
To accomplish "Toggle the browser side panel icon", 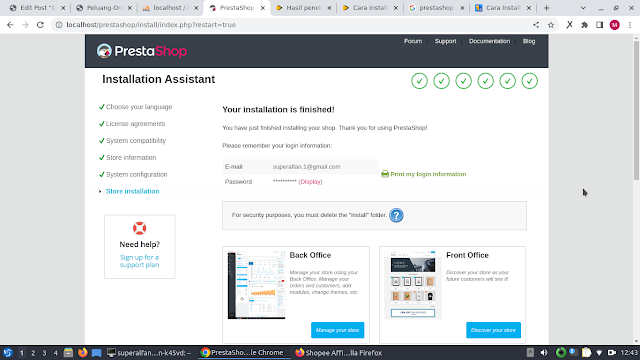I will point(599,25).
